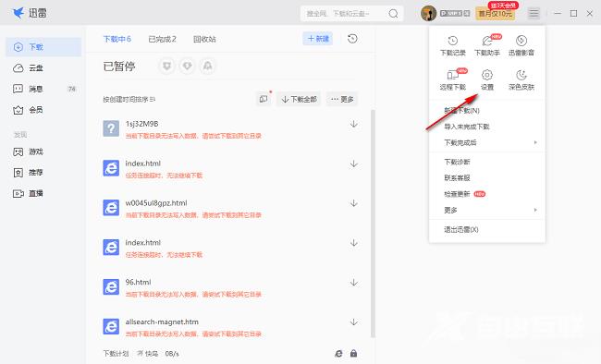This screenshot has height=364, width=601.
Task: Switch to the 回收站 tab
Action: coord(204,39)
